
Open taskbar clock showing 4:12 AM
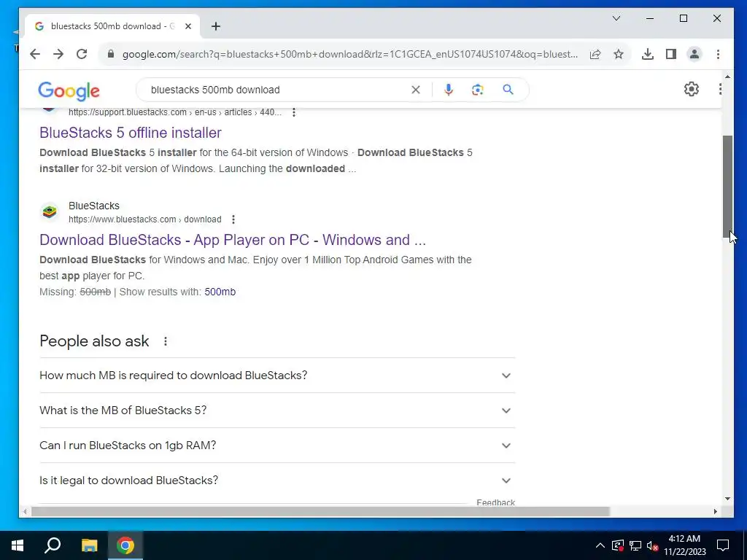[684, 545]
